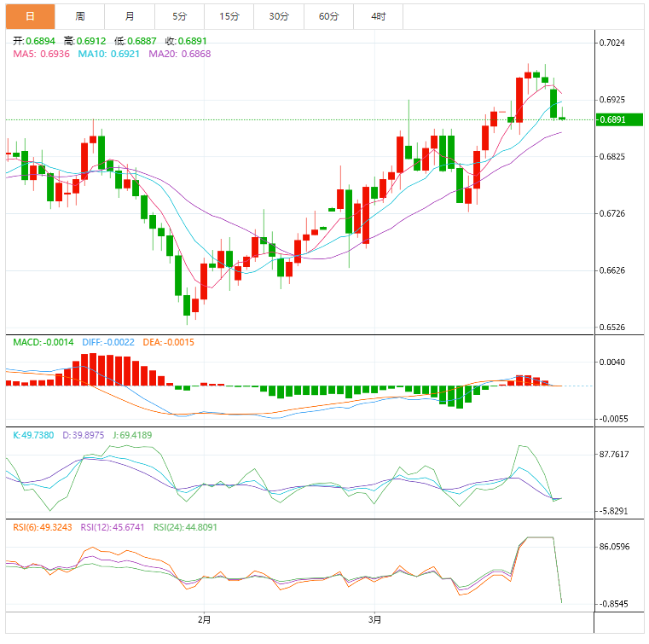649x644 pixels.
Task: Select the 60分 timeframe tab
Action: 328,16
